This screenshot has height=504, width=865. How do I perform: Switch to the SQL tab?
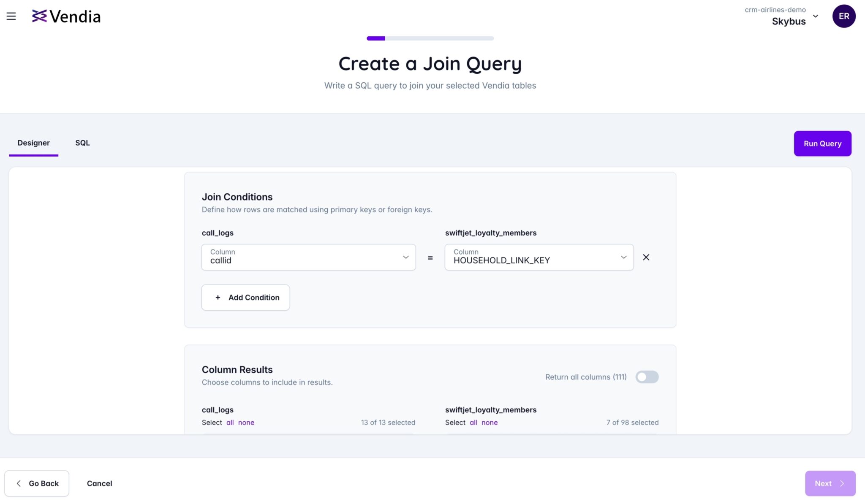pos(82,143)
